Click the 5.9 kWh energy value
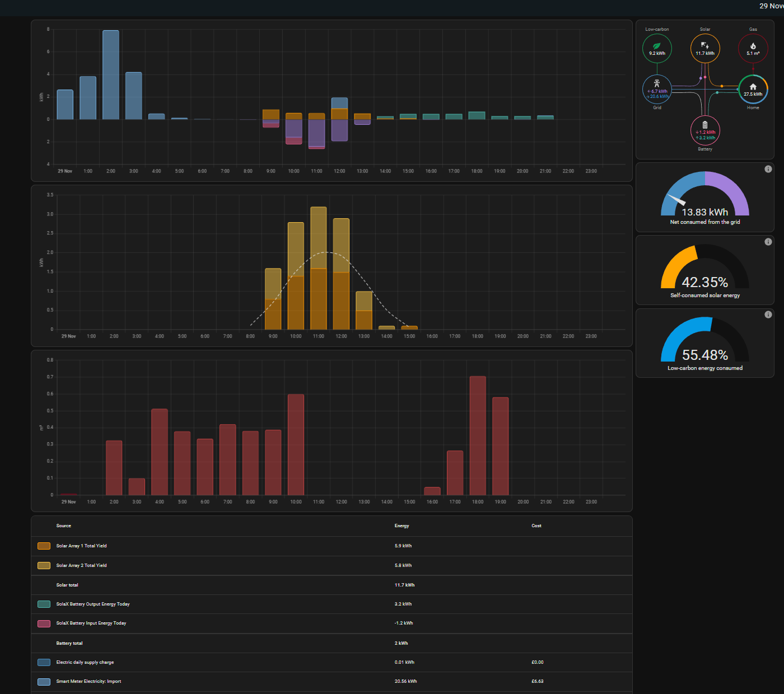 click(403, 546)
